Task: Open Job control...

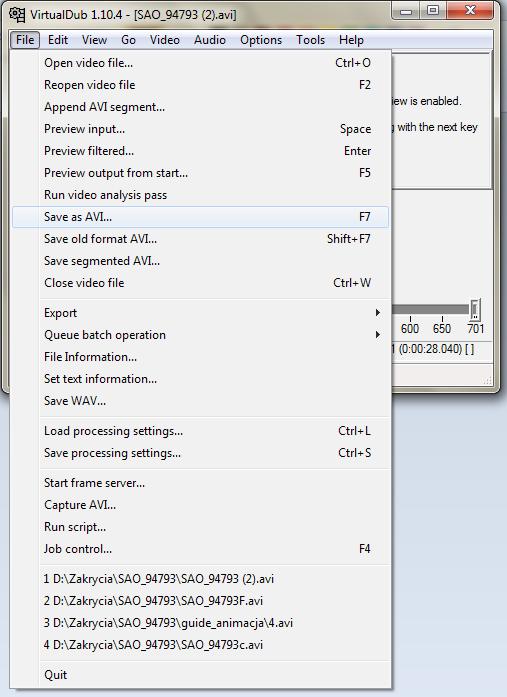Action: (x=200, y=549)
